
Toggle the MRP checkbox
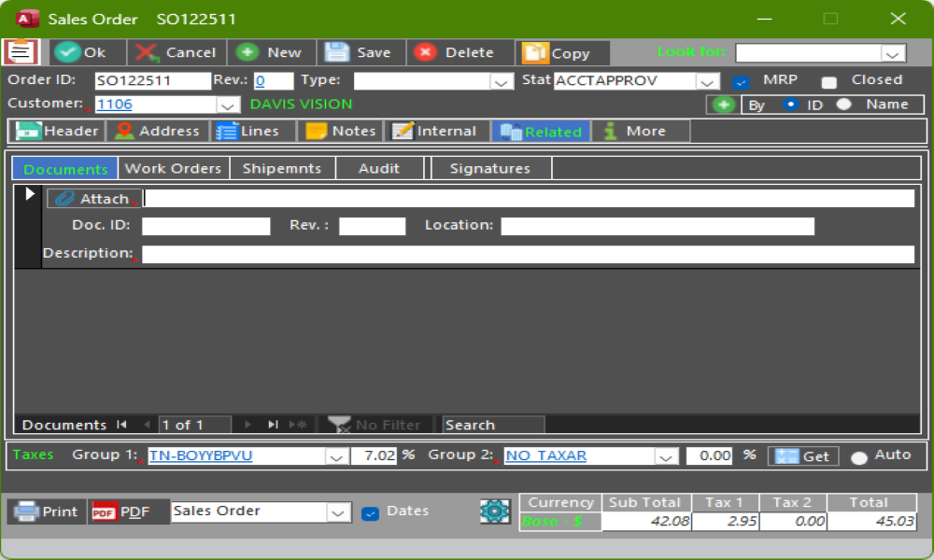coord(741,81)
